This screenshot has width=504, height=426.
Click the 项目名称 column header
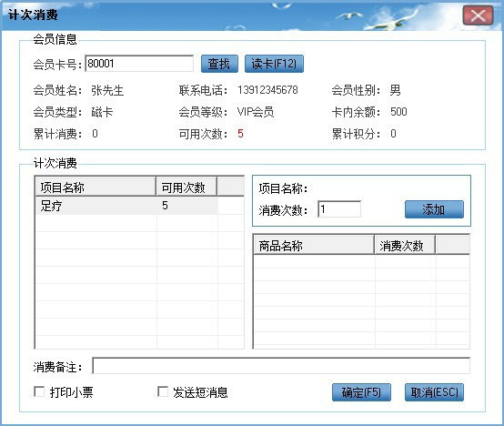(x=96, y=187)
